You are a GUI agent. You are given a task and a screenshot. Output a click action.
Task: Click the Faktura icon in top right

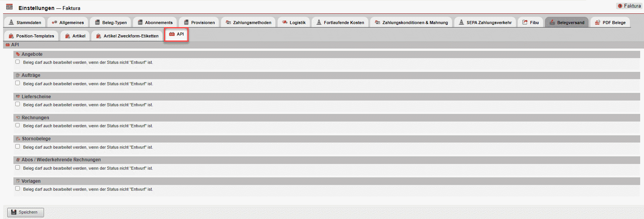click(x=620, y=6)
